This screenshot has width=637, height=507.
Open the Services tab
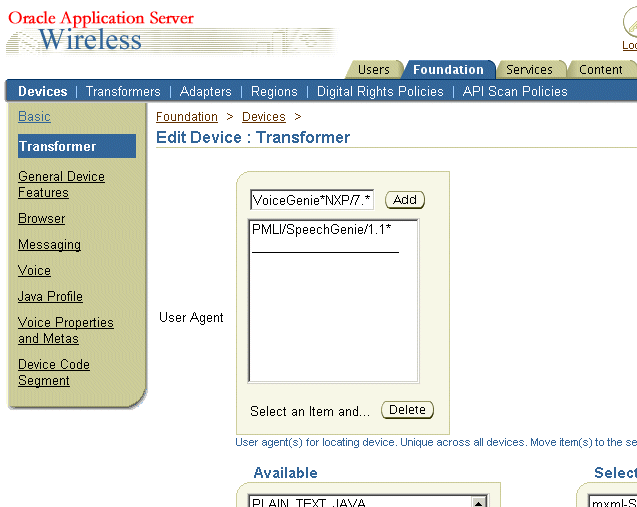(529, 70)
